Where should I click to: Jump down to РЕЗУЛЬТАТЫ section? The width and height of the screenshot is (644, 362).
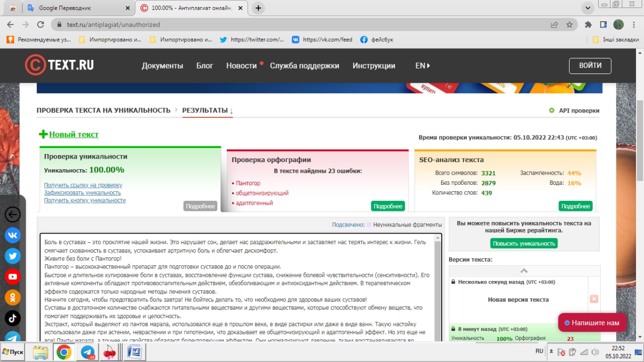(207, 110)
